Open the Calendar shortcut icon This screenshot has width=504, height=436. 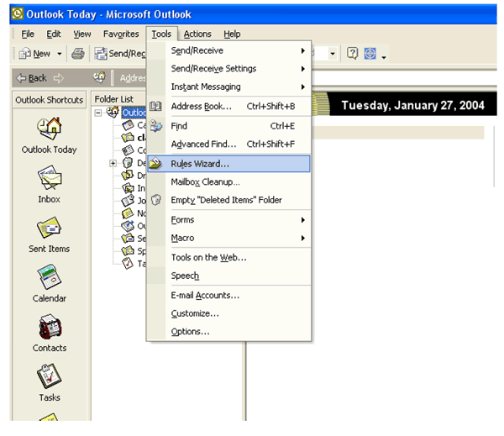point(50,277)
